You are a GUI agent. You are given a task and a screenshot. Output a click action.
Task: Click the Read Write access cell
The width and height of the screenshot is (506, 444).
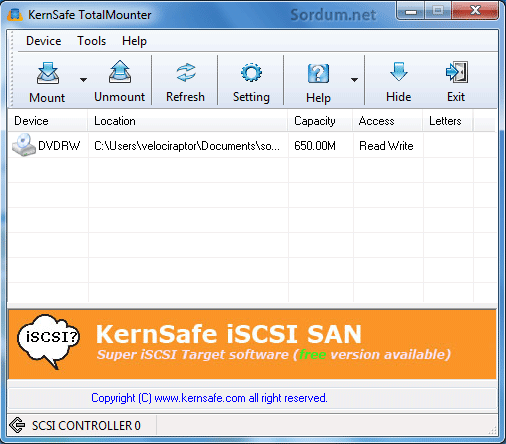coord(386,146)
